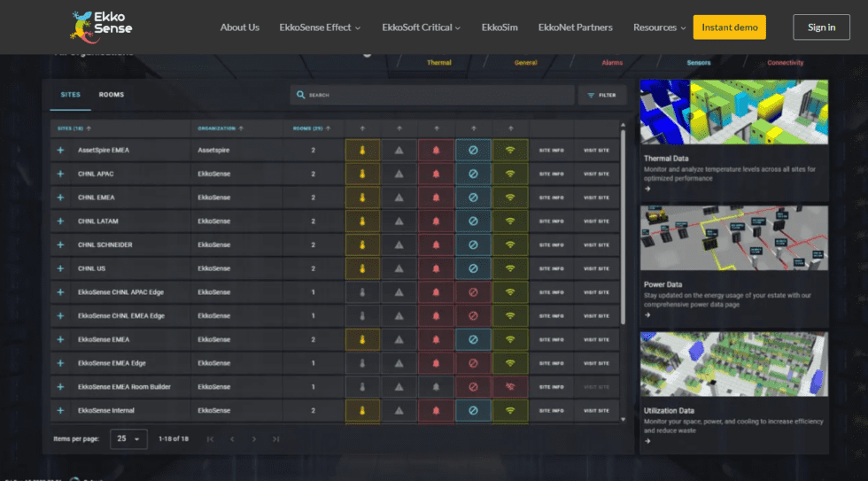Screen dimensions: 868x481
Task: Click into the Search field
Action: coord(432,95)
